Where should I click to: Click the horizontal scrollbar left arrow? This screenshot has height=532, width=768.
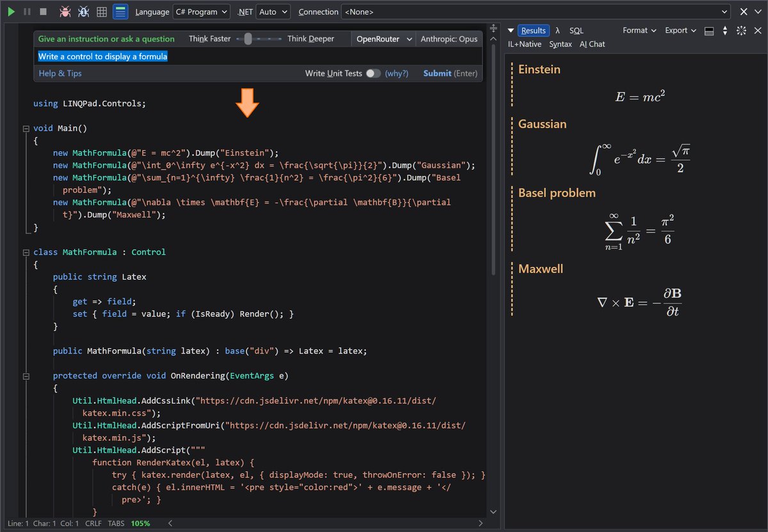point(172,523)
